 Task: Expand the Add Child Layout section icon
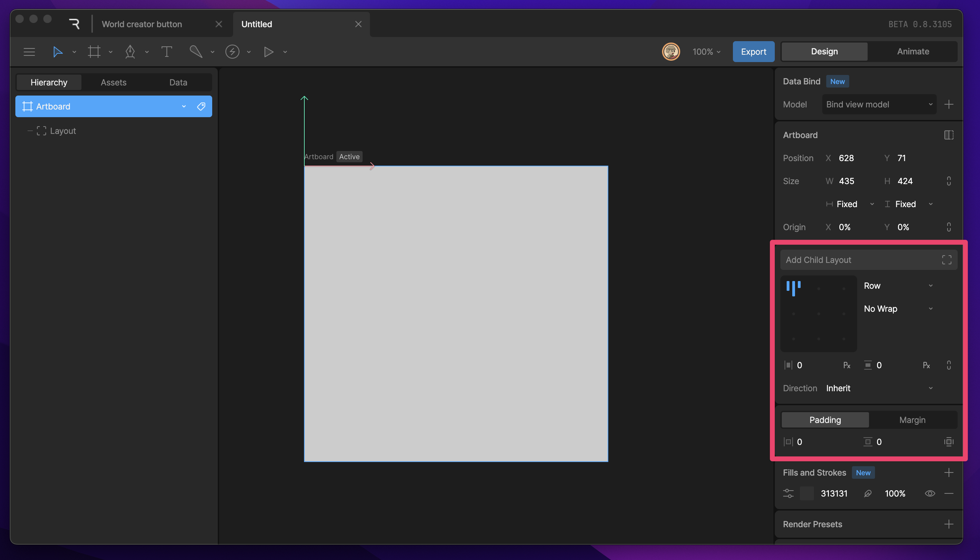coord(947,260)
